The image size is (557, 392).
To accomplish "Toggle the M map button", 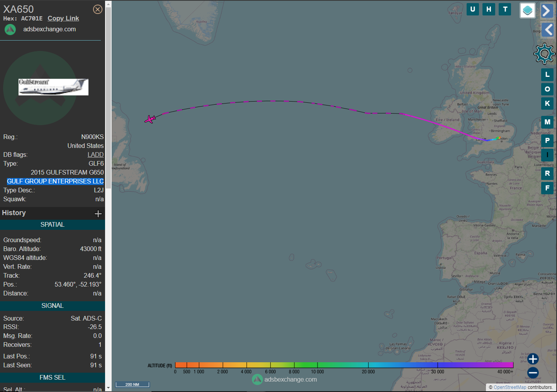I will point(547,122).
